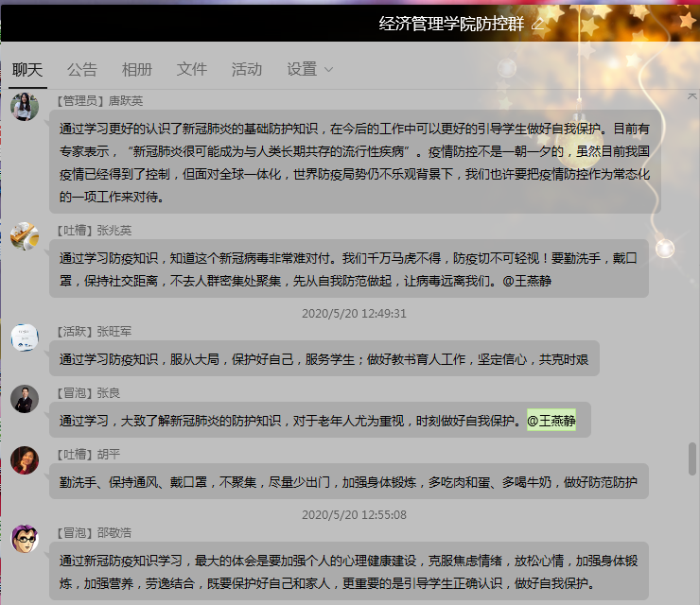Click 唐跃英's profile avatar
This screenshot has width=700, height=605.
click(x=25, y=107)
